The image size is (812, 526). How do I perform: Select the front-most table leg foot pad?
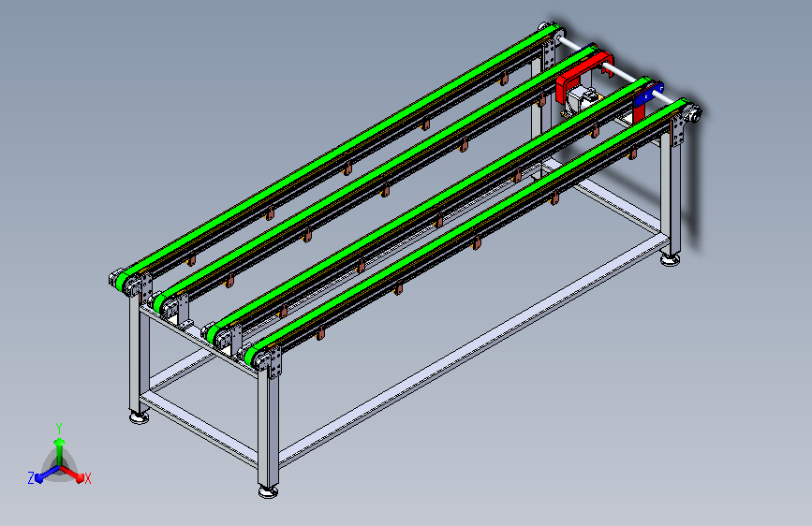pos(268,490)
